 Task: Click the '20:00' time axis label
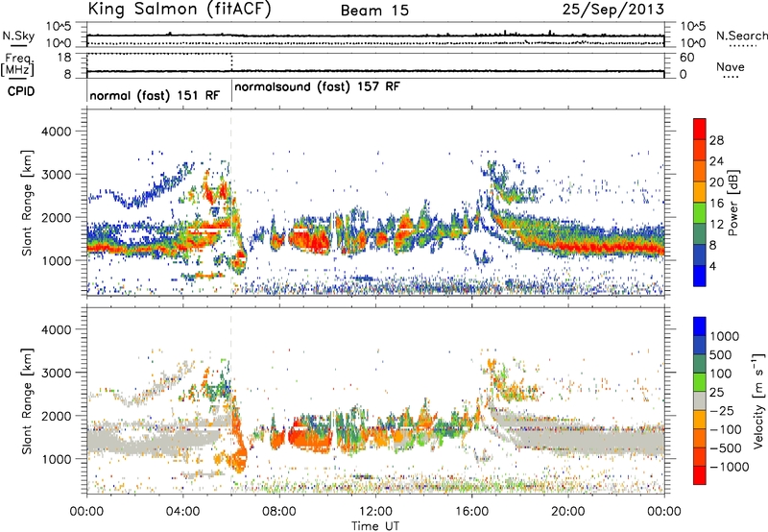[x=567, y=512]
